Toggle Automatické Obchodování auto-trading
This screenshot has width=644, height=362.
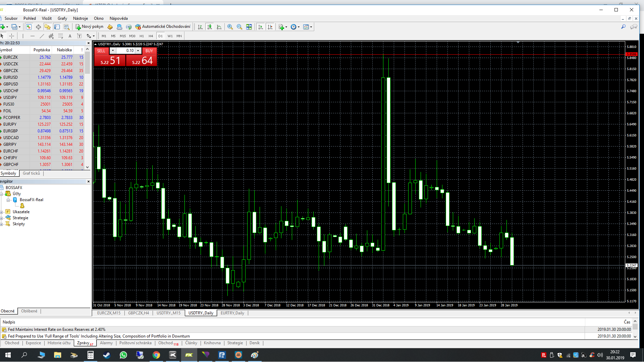tap(163, 27)
